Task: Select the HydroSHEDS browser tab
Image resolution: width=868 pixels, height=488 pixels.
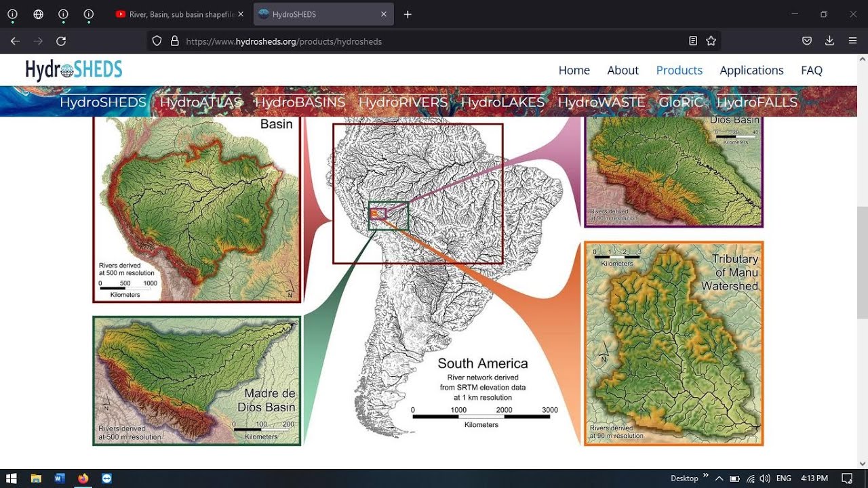Action: click(x=323, y=14)
